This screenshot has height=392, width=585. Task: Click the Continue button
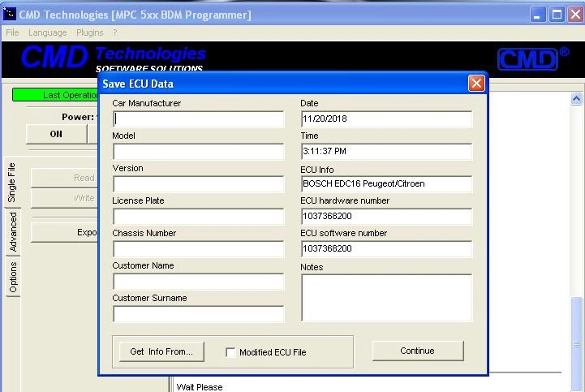418,351
